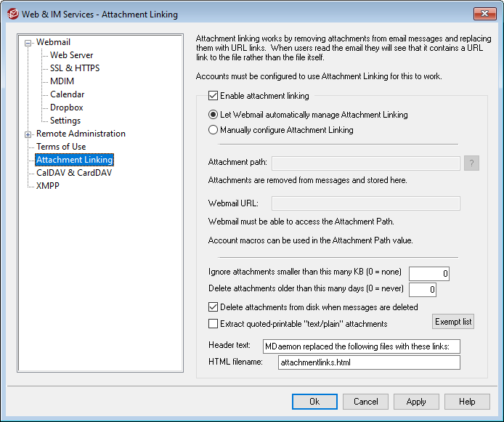Image resolution: width=504 pixels, height=422 pixels.
Task: Select SSL & HTTPS in the tree
Action: coord(75,68)
